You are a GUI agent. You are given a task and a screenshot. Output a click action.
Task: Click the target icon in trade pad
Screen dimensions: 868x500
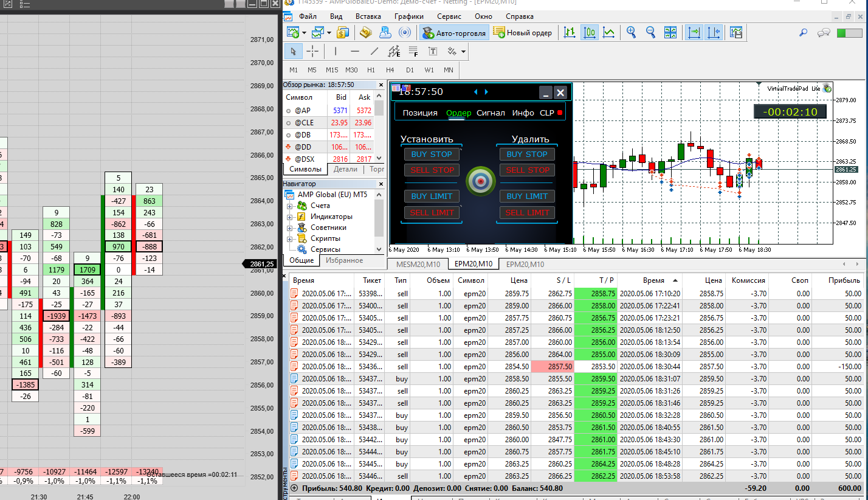tap(480, 182)
